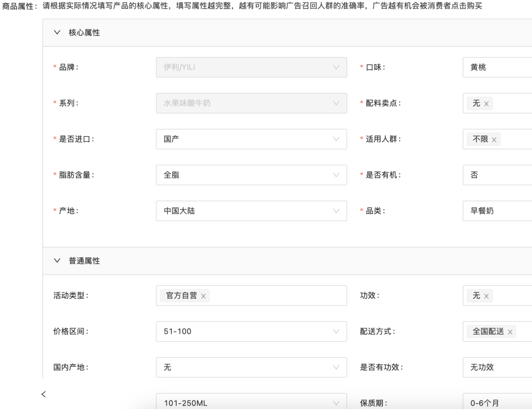Image resolution: width=532 pixels, height=409 pixels.
Task: Click the 核心属性 section title
Action: tap(84, 32)
